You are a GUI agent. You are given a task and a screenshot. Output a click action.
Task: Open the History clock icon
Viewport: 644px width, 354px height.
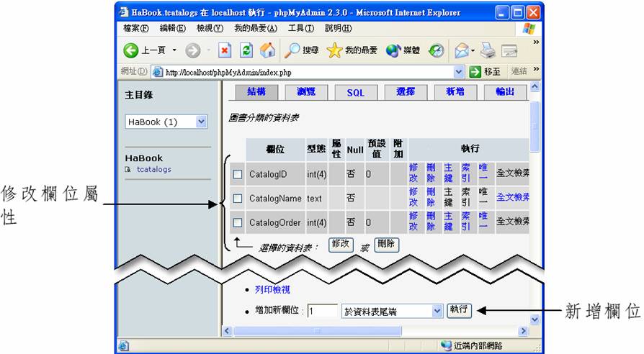(437, 51)
